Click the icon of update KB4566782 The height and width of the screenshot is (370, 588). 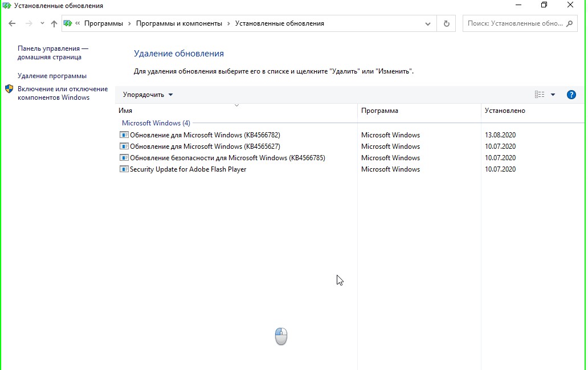(x=124, y=135)
